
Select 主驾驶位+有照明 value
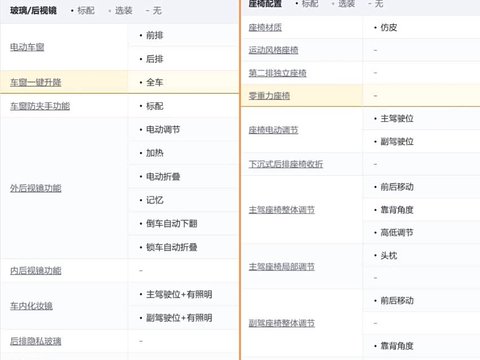click(x=179, y=294)
